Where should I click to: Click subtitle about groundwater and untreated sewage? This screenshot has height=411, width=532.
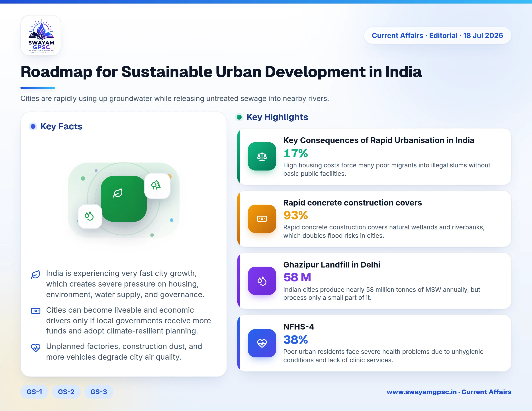click(x=175, y=98)
